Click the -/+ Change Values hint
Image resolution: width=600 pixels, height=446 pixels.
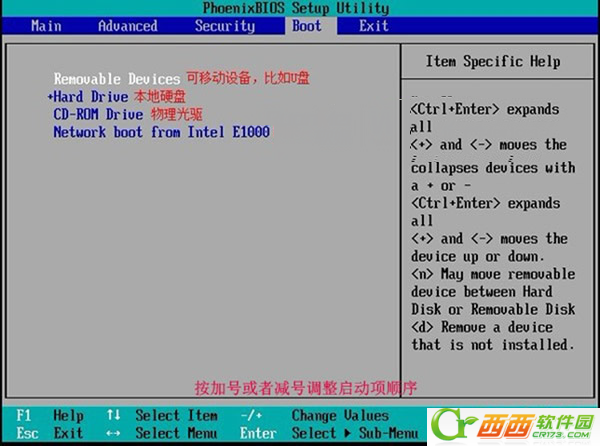coord(315,415)
